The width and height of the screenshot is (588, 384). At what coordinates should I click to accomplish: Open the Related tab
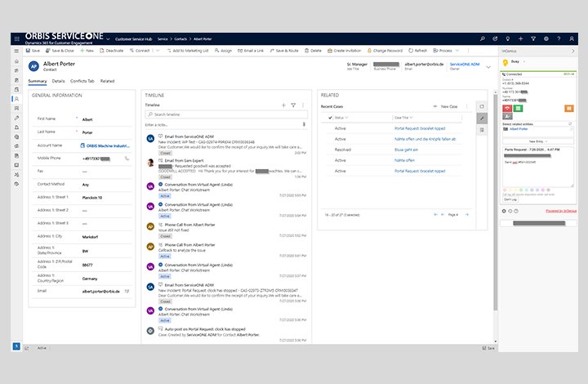point(107,81)
